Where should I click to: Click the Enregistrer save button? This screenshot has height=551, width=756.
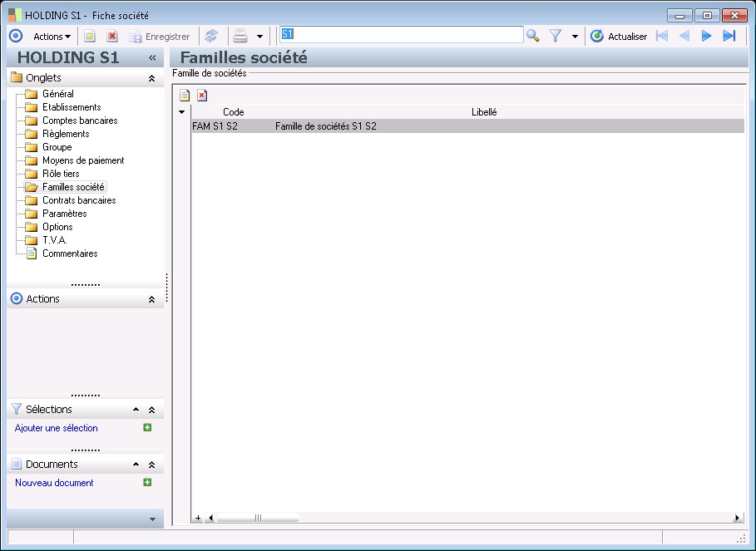(161, 37)
